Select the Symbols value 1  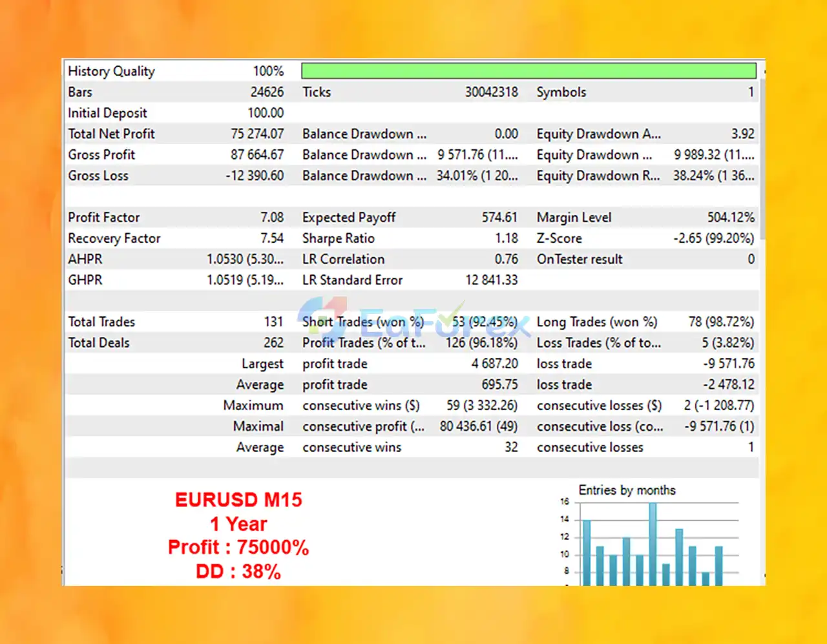tap(751, 92)
